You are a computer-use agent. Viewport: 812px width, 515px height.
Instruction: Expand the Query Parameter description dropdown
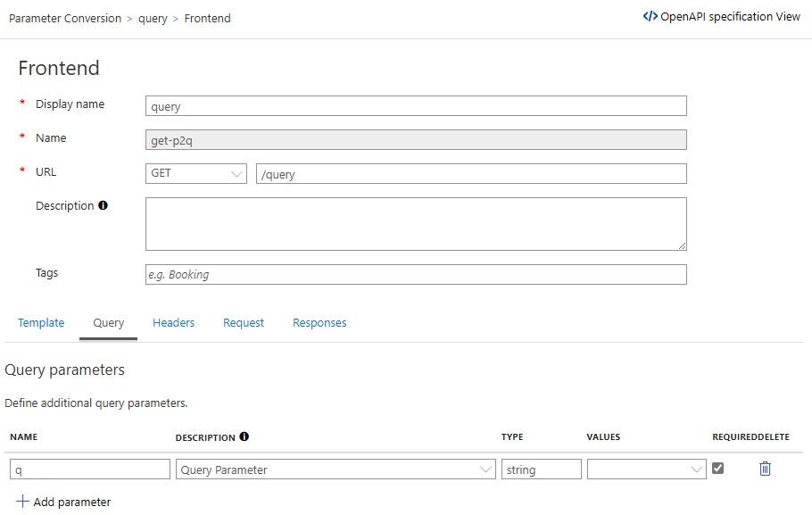(486, 469)
